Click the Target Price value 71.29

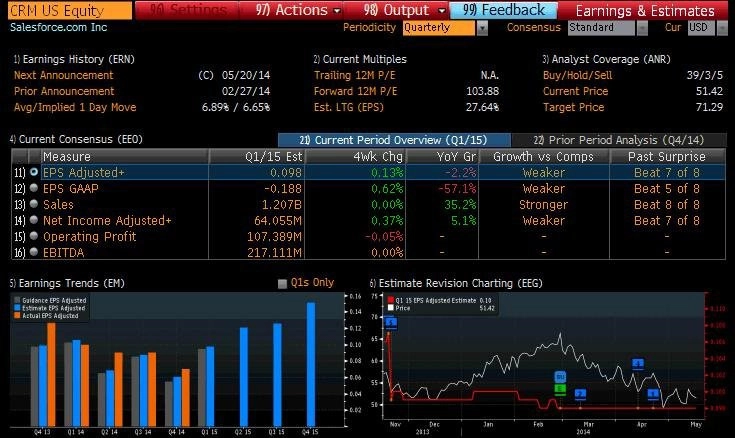[x=709, y=107]
